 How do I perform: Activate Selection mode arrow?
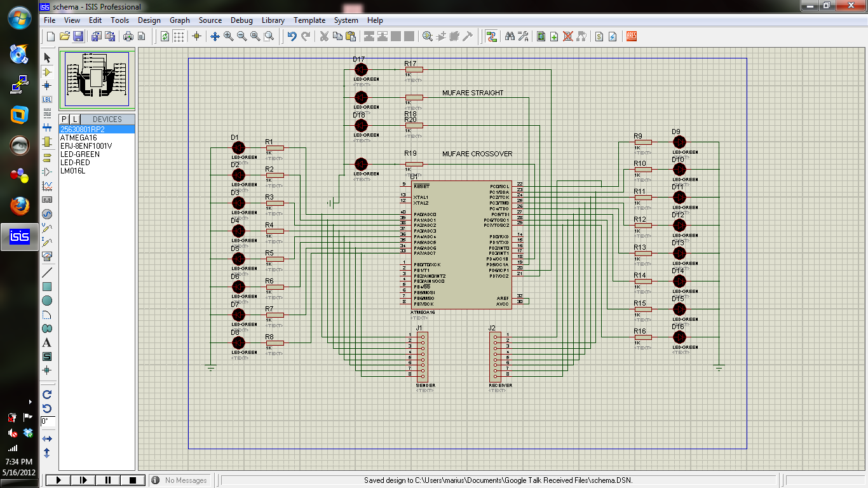(x=47, y=58)
